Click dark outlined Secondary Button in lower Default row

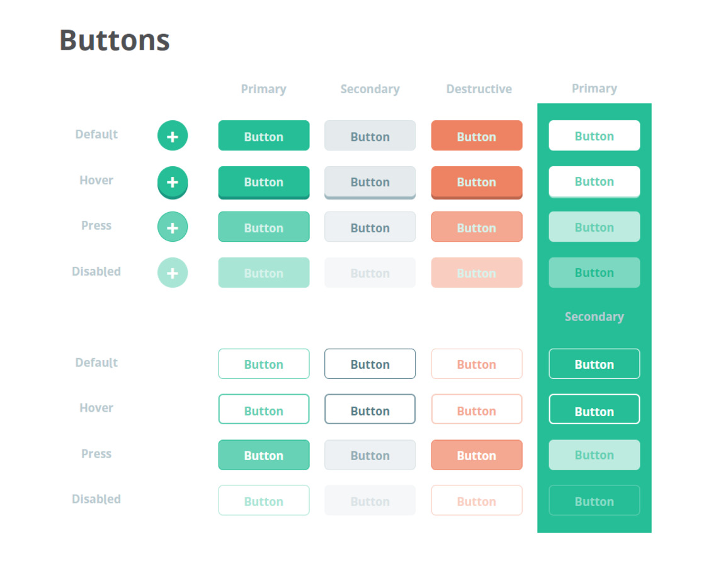pos(370,364)
